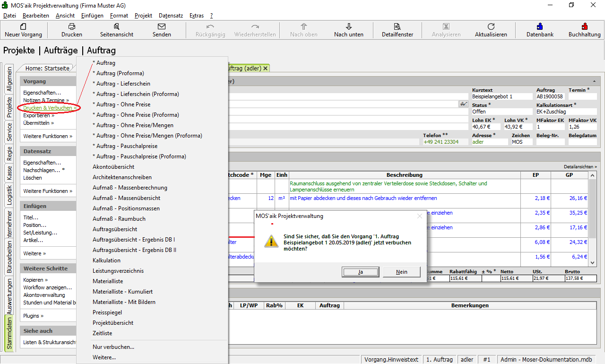Image resolution: width=605 pixels, height=364 pixels.
Task: Open Seitenansicht print preview
Action: coord(116,27)
